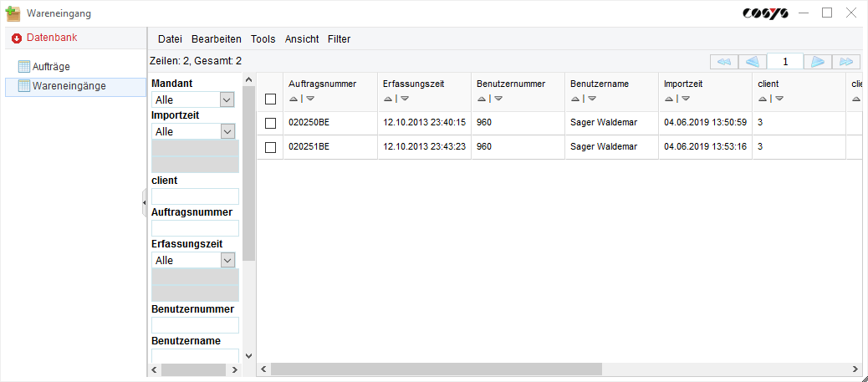Click the Auftragsnummer filter text field
This screenshot has height=382, width=868.
click(x=195, y=228)
